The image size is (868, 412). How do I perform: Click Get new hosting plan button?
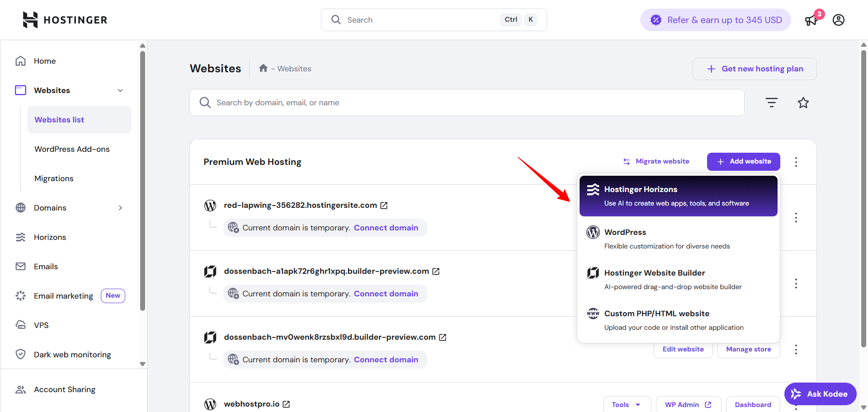(755, 69)
